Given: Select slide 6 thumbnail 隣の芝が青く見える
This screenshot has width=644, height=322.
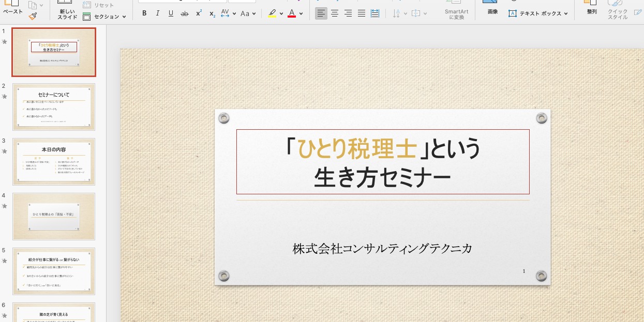Looking at the screenshot, I should [54, 312].
